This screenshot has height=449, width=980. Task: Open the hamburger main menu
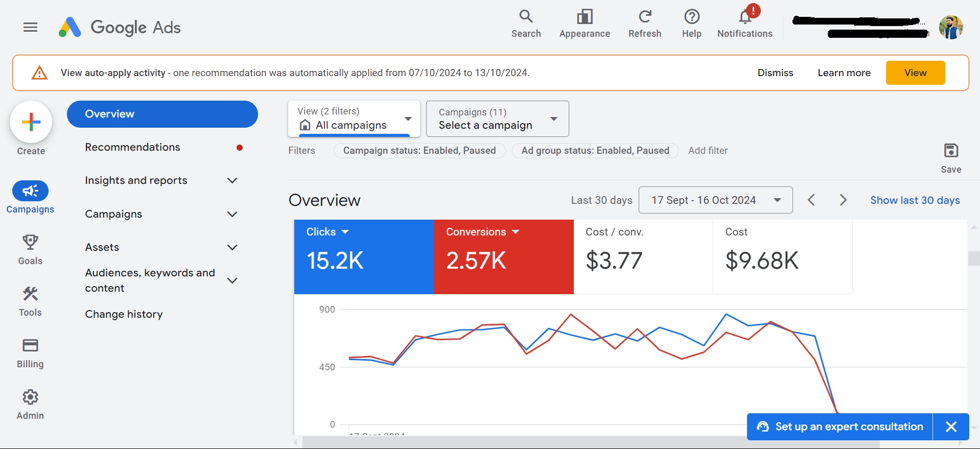click(x=31, y=27)
